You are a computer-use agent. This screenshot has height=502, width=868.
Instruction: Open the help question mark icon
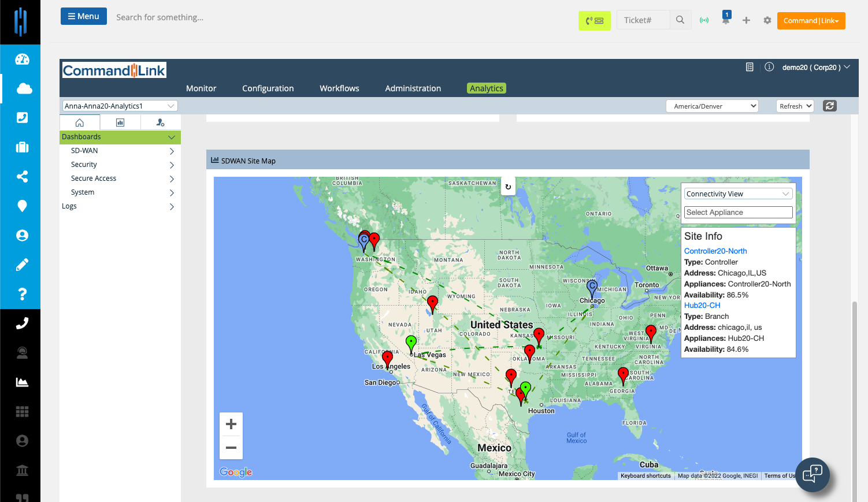click(23, 294)
